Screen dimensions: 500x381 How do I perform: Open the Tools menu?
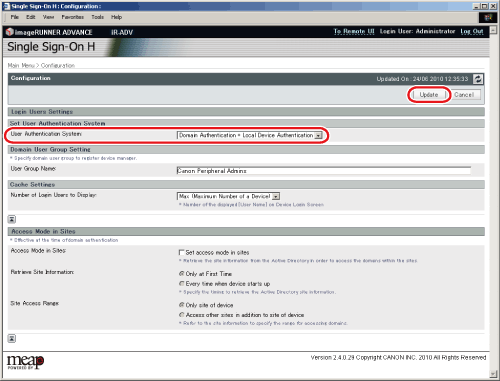pos(98,17)
